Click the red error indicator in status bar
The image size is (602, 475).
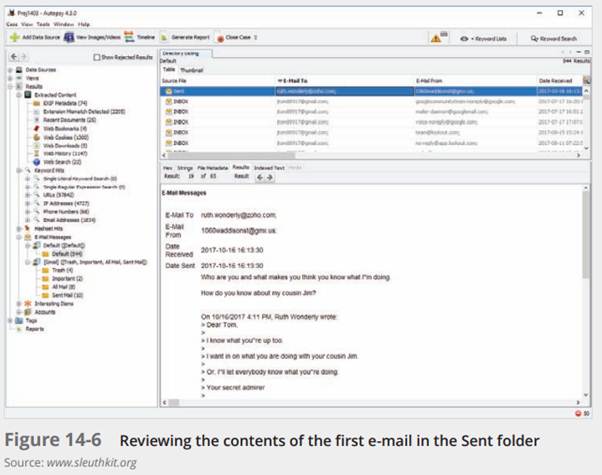click(578, 414)
